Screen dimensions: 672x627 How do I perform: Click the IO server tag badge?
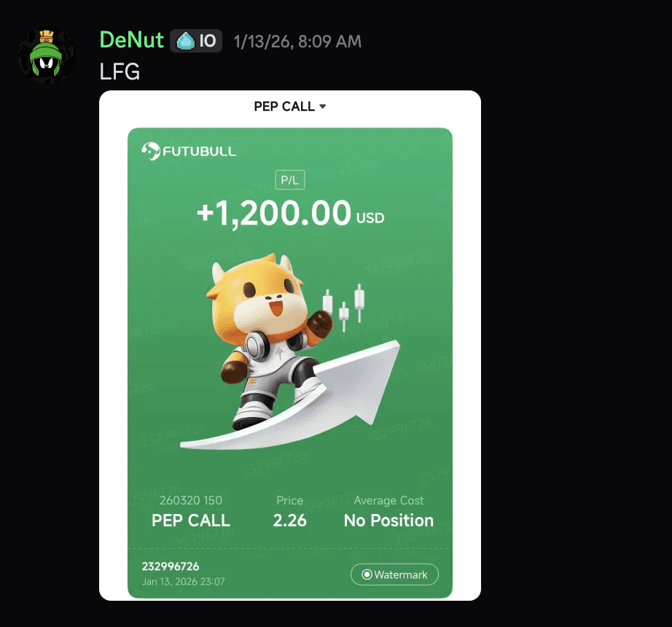click(x=196, y=41)
